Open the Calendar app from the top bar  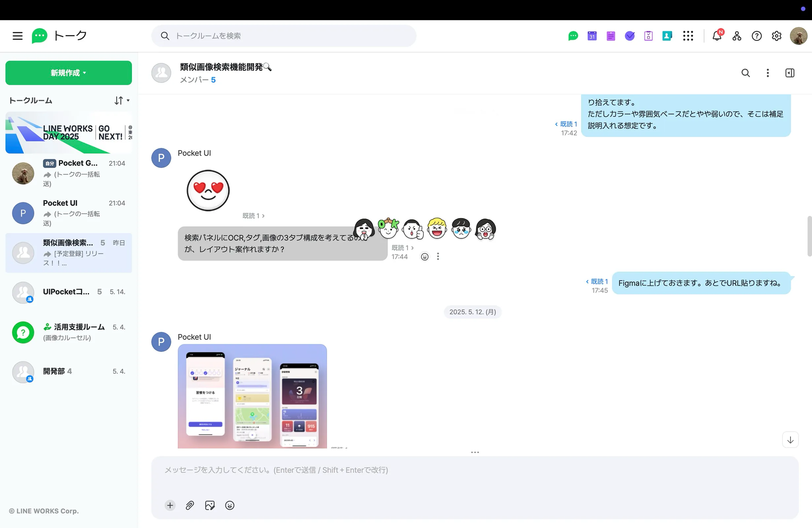point(592,36)
